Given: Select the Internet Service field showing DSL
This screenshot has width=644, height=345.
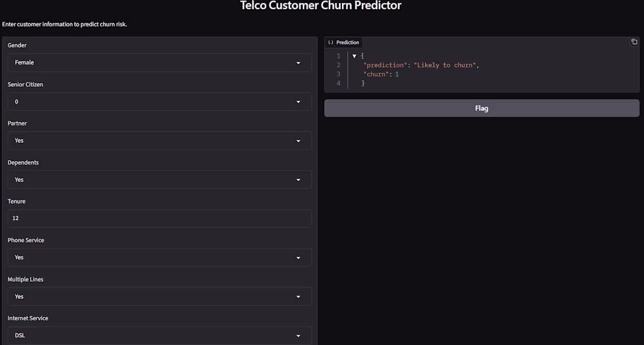Looking at the screenshot, I should pyautogui.click(x=159, y=336).
